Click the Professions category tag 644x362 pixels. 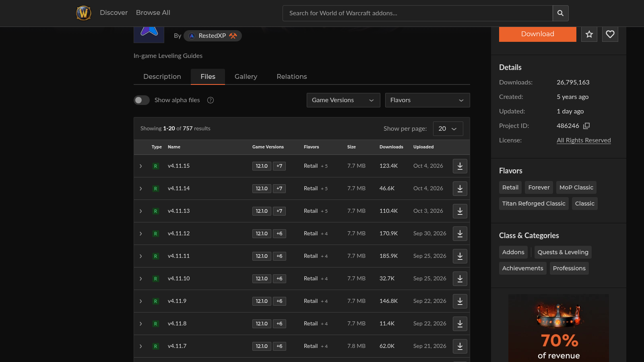click(569, 268)
